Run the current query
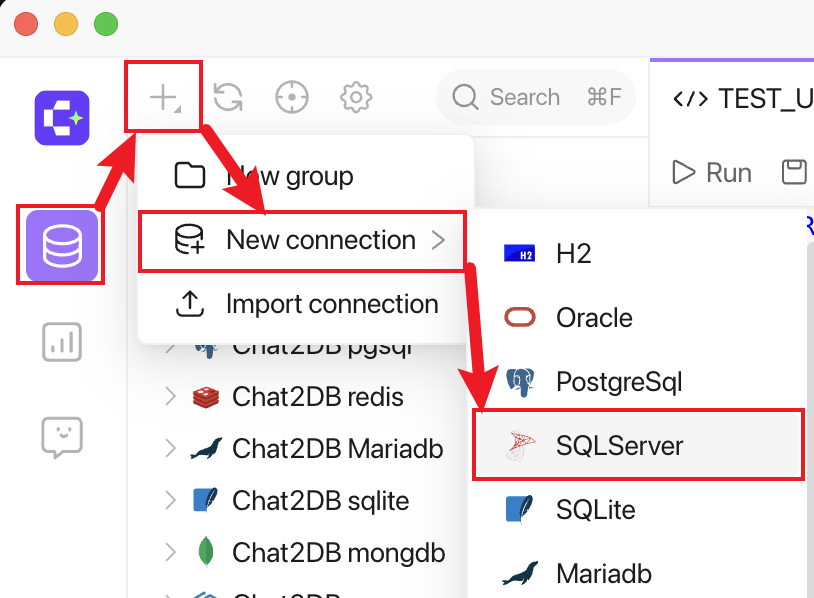Screen dimensions: 814x598 pos(711,172)
